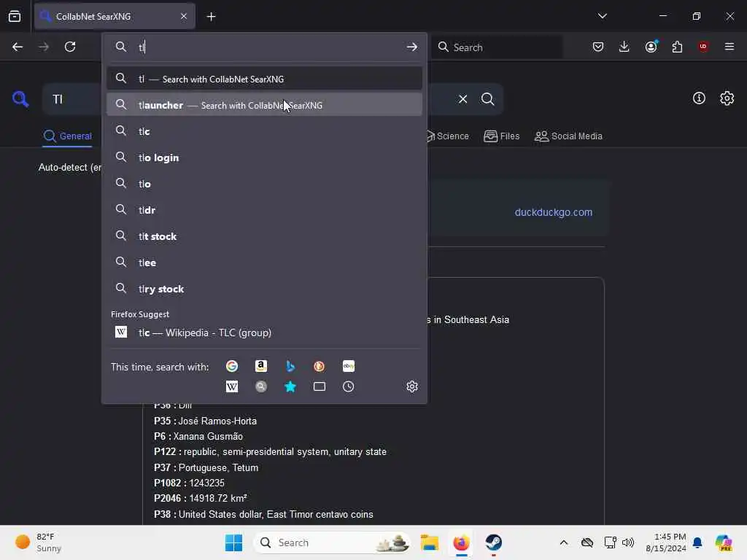Open SearXNG preferences gear

click(727, 98)
